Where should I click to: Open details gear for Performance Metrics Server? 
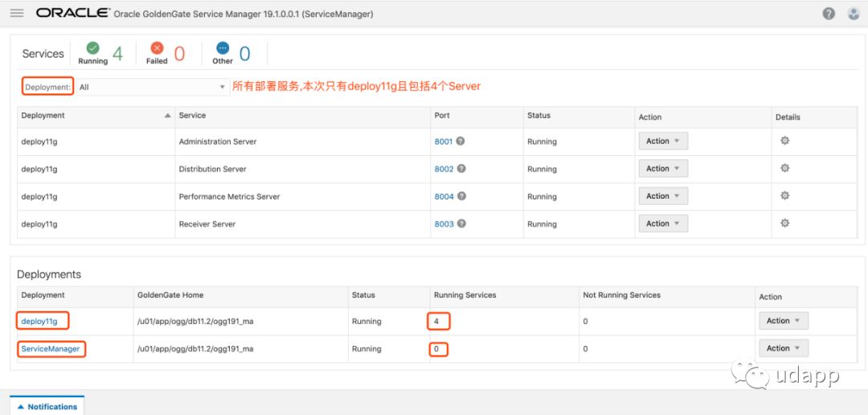coord(784,196)
